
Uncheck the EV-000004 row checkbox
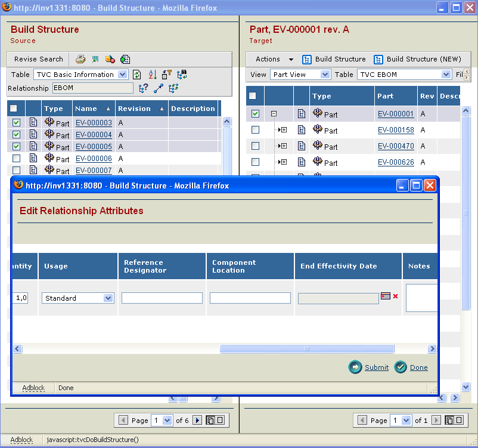(17, 135)
